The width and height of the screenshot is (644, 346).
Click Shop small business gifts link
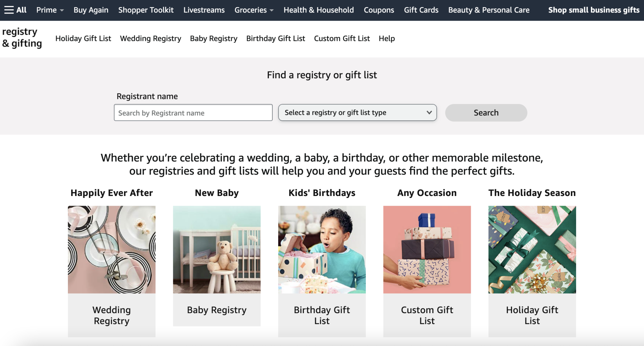tap(593, 10)
